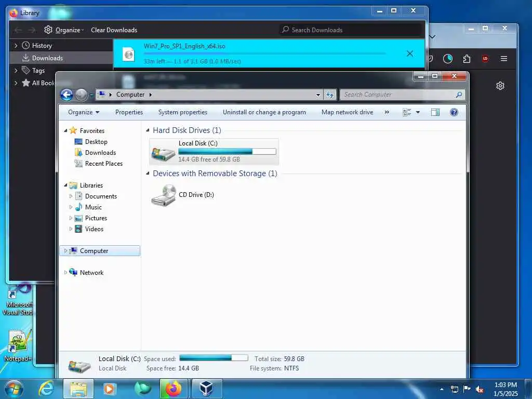The height and width of the screenshot is (399, 532).
Task: Click the settings gear in Firefox page
Action: pos(500,86)
